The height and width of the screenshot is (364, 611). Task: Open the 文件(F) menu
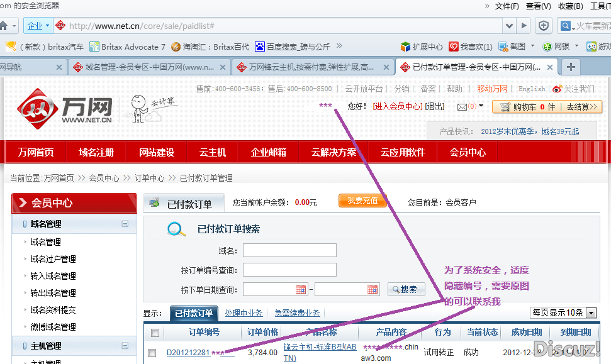pos(507,6)
